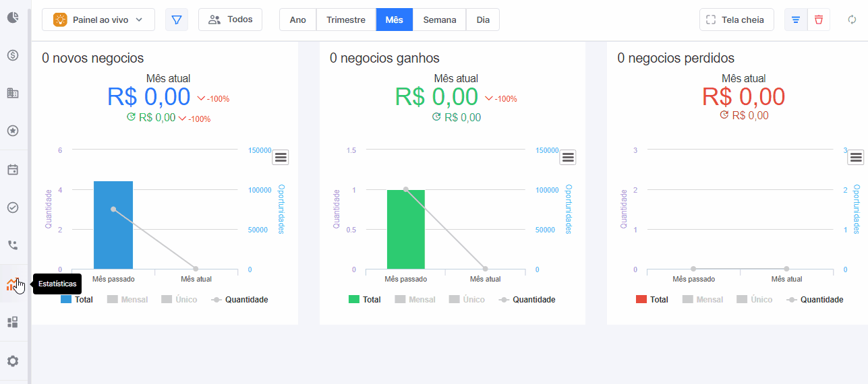Open the dollar deals sidebar icon
The width and height of the screenshot is (868, 384).
12,55
